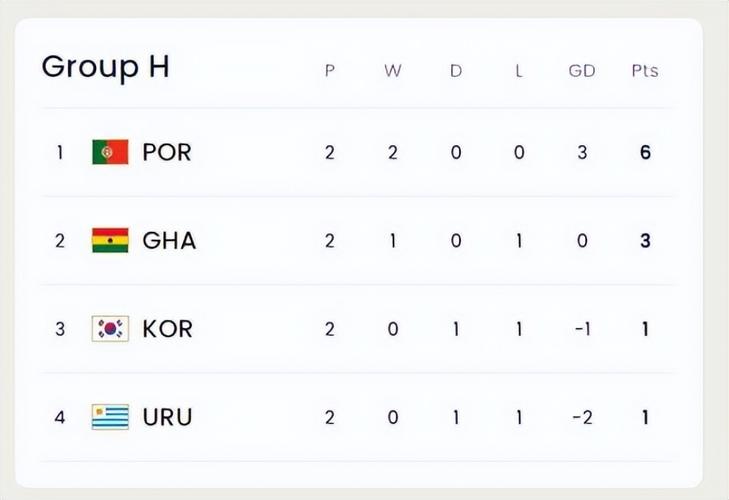
Task: Click rank number 1 in table
Action: pyautogui.click(x=60, y=152)
